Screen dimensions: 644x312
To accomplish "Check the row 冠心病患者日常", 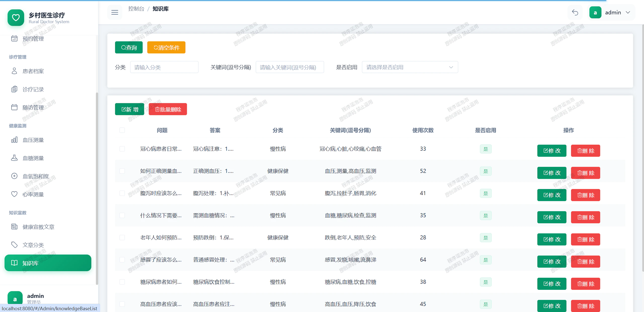I will point(122,149).
